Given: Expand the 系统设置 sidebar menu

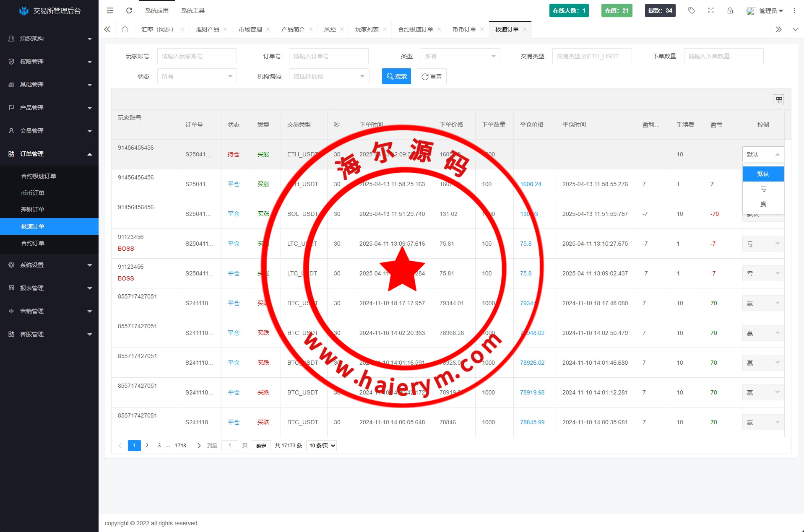Looking at the screenshot, I should click(49, 265).
